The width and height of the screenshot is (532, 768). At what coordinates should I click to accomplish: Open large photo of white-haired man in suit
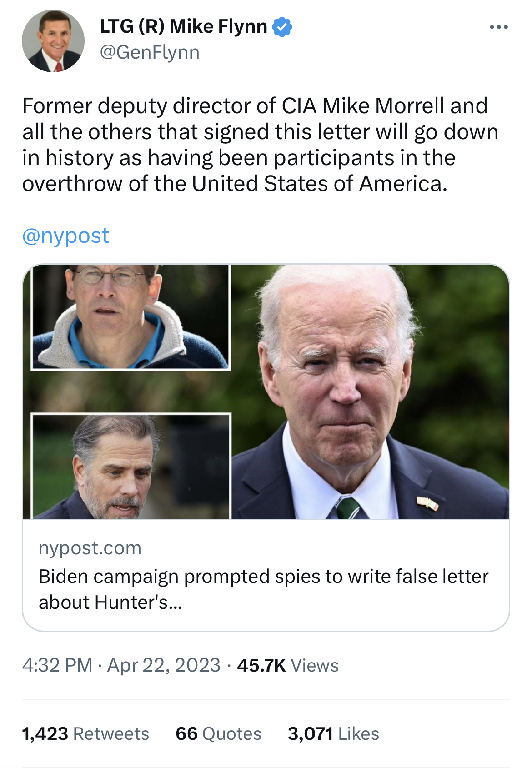click(369, 391)
